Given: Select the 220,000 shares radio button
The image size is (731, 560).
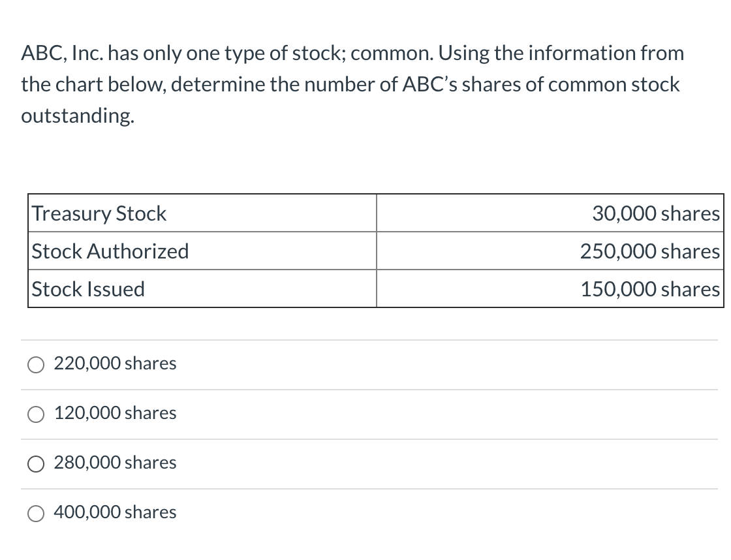Looking at the screenshot, I should tap(36, 364).
